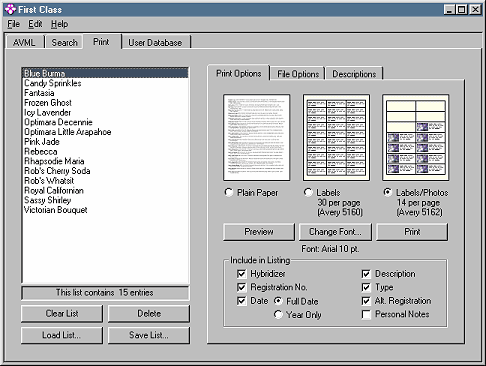486x366 pixels.
Task: Click the First Class app icon in title bar
Action: [x=10, y=9]
